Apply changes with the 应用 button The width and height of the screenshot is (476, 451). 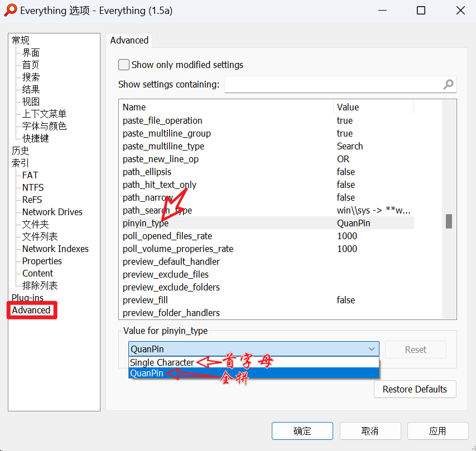coord(437,430)
